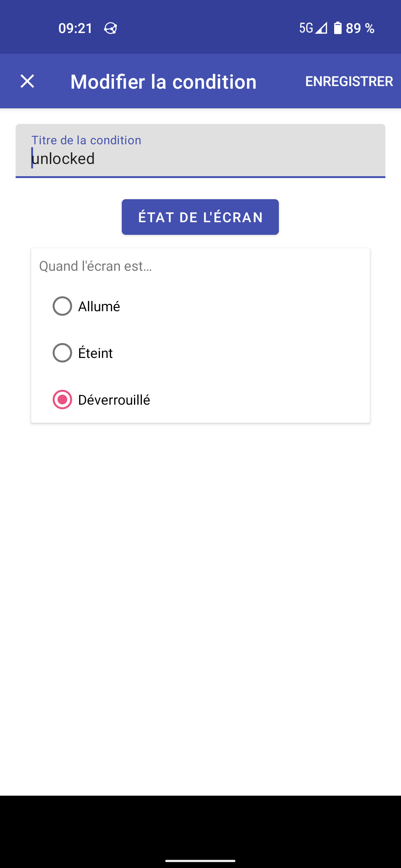Click the "Quand l'écran est…" heading text
401x868 pixels.
95,266
